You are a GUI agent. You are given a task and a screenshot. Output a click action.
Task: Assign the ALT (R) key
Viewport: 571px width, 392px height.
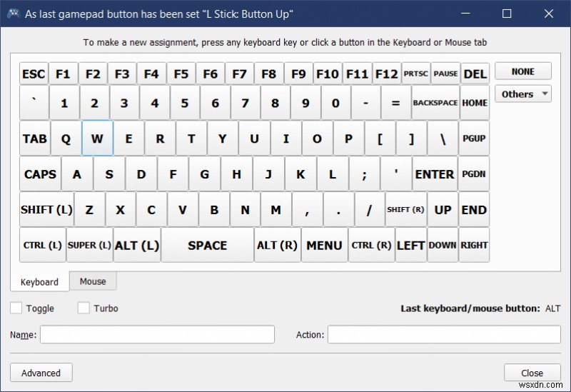[x=278, y=245]
